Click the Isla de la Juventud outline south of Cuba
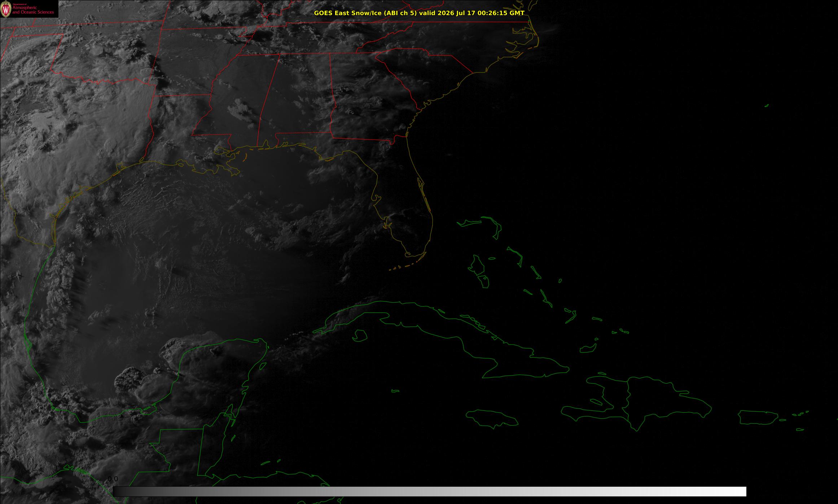The width and height of the screenshot is (838, 504). (360, 336)
